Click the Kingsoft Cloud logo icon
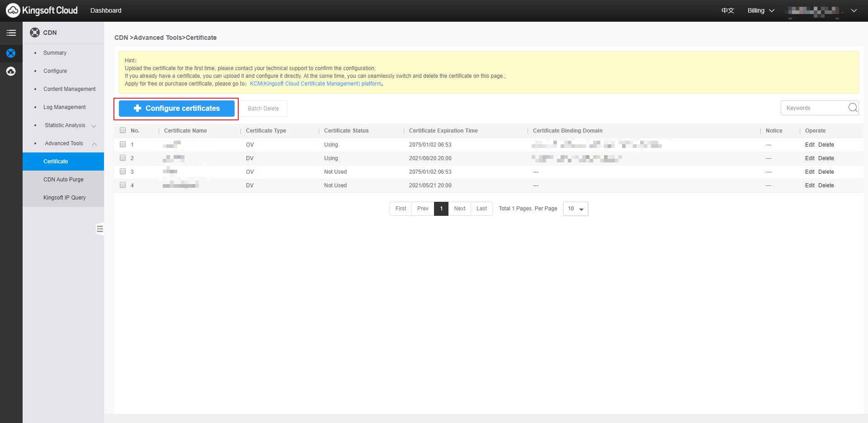868x423 pixels. [13, 10]
